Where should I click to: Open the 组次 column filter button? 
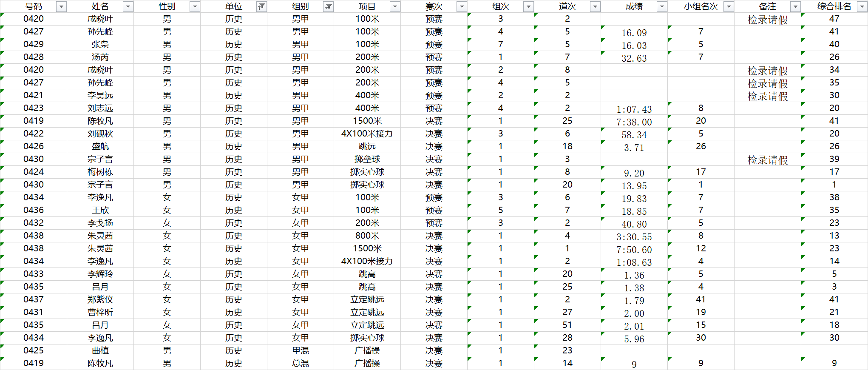[528, 6]
